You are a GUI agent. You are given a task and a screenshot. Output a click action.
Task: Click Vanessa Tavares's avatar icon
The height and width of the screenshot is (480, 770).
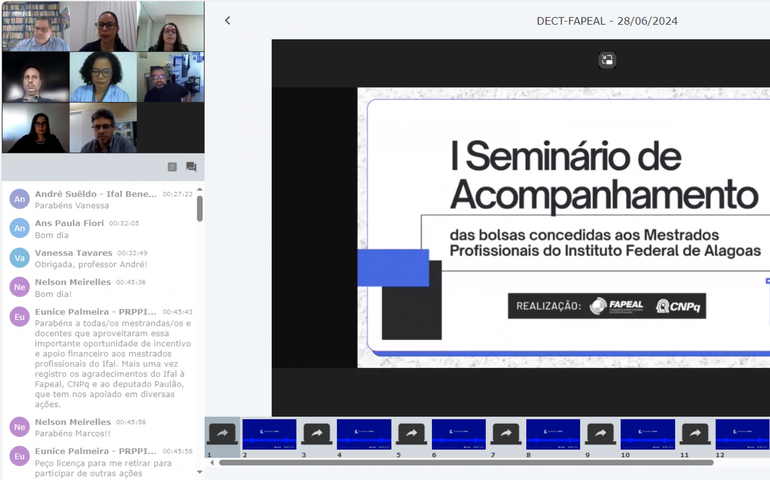tap(19, 258)
